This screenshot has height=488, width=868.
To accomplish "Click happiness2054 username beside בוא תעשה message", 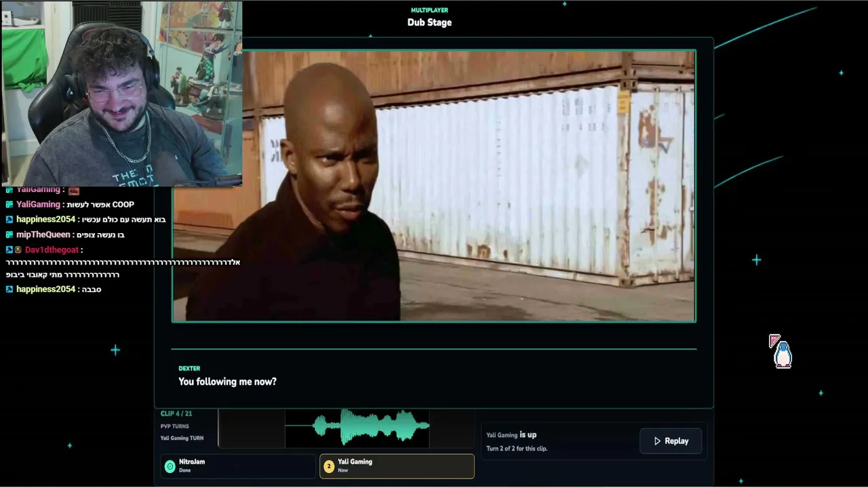I will (x=45, y=220).
